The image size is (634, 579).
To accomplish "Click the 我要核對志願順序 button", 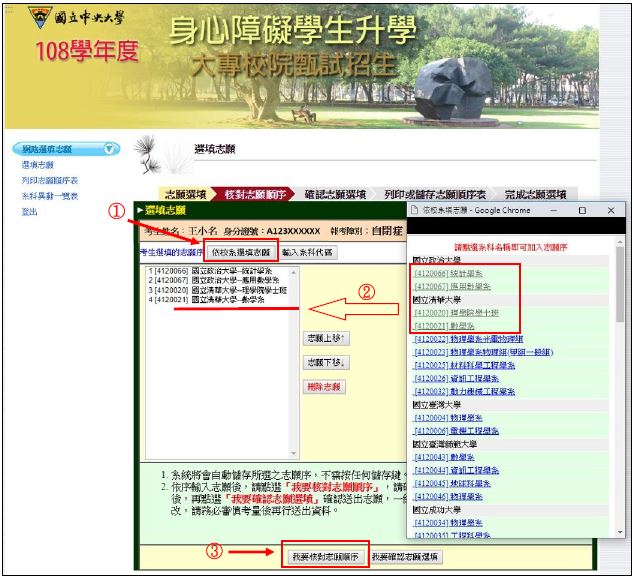I will pyautogui.click(x=325, y=557).
